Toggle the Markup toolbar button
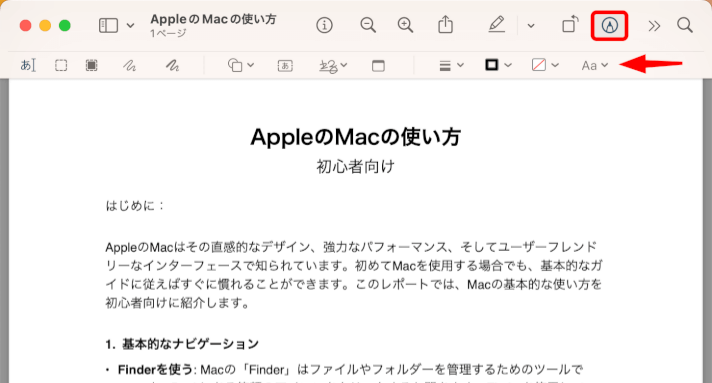The image size is (712, 383). tap(609, 25)
